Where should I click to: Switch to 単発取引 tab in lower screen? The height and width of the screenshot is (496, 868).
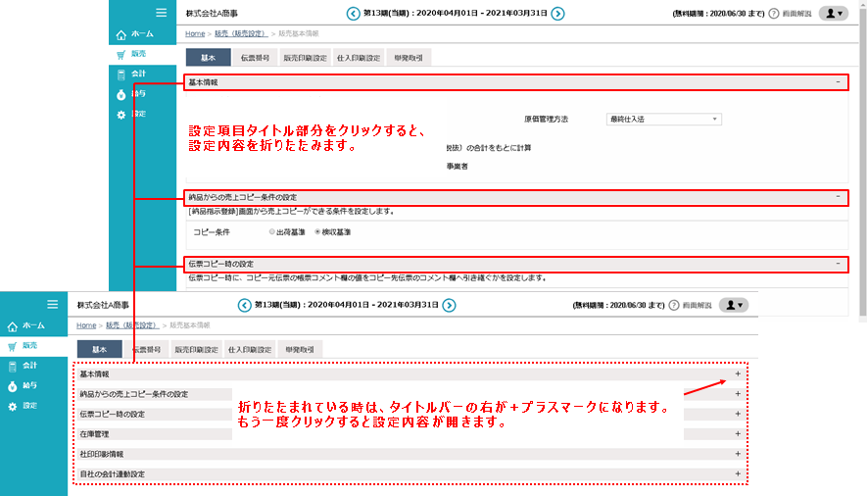click(x=300, y=350)
